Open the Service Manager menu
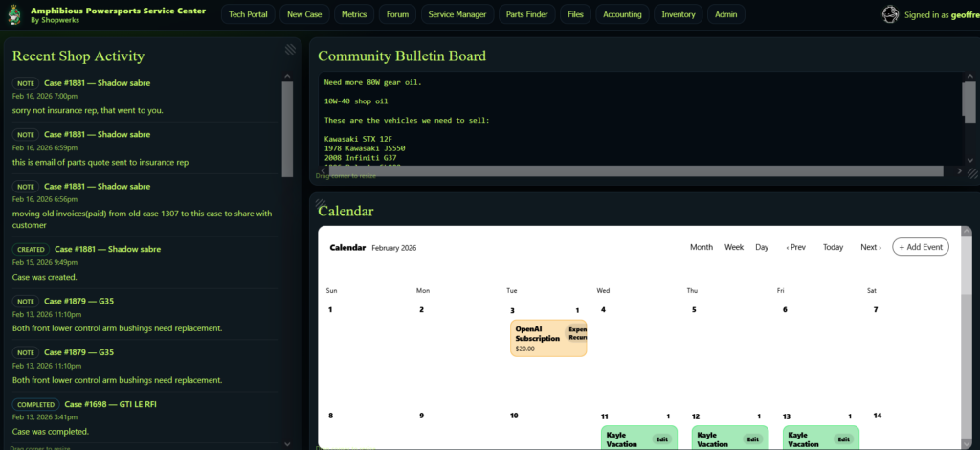 pyautogui.click(x=457, y=14)
